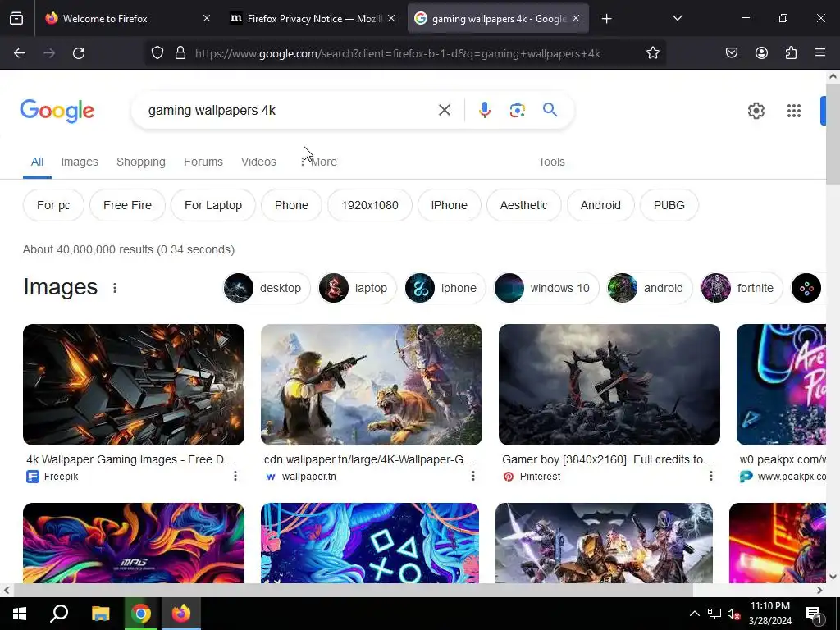Filter results with Free Fire chip

pos(127,205)
